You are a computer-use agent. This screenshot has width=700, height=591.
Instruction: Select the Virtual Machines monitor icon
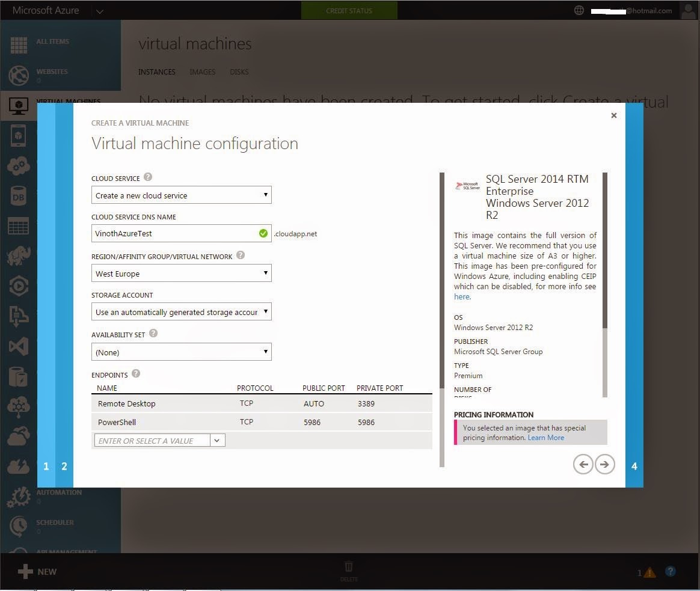pyautogui.click(x=19, y=106)
